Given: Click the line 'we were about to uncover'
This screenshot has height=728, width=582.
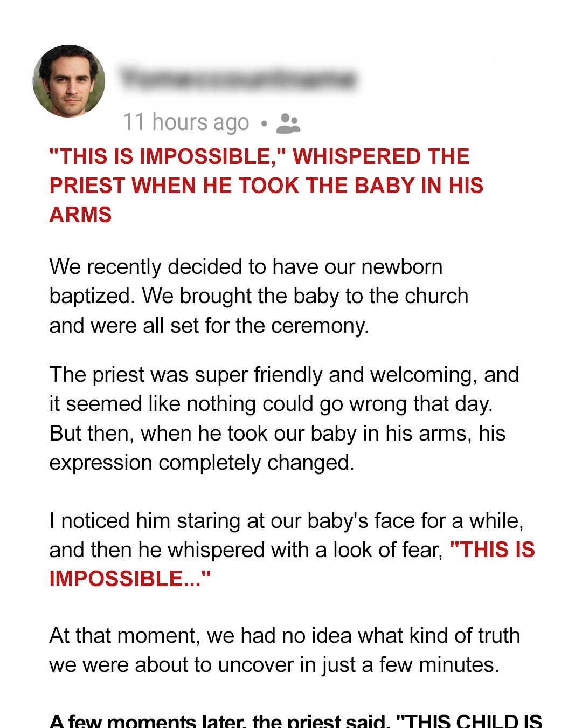Looking at the screenshot, I should [274, 665].
